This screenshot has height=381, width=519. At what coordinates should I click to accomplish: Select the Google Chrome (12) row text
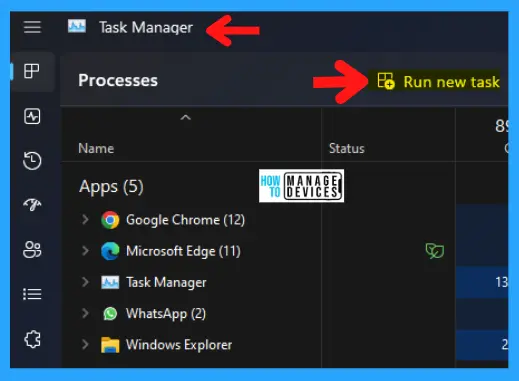point(185,220)
